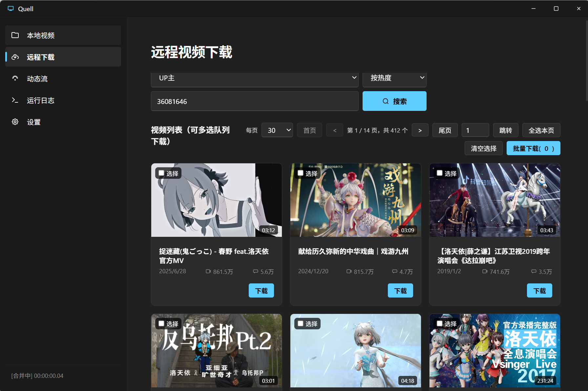Screen dimensions: 588x391
Task: Click the Quell monitor icon in titlebar
Action: pos(10,9)
